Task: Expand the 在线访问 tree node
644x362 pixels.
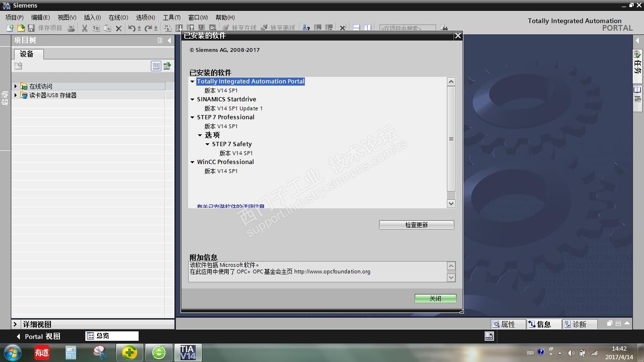Action: coord(16,86)
